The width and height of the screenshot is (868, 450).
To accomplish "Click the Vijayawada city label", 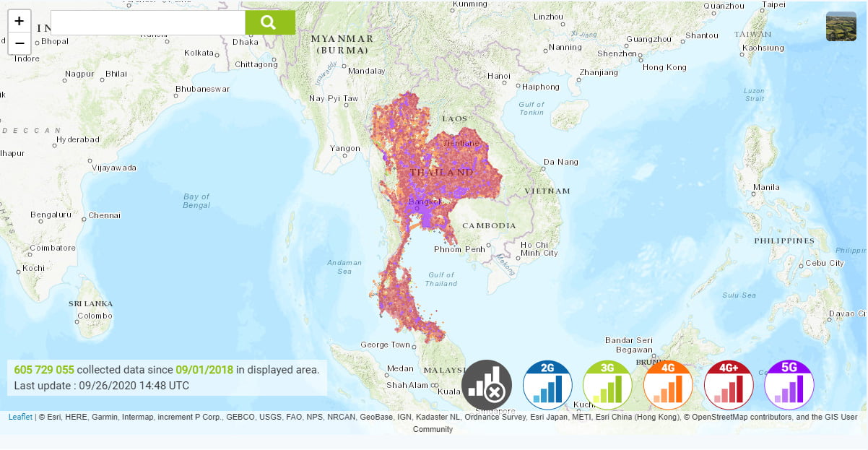I will point(114,168).
